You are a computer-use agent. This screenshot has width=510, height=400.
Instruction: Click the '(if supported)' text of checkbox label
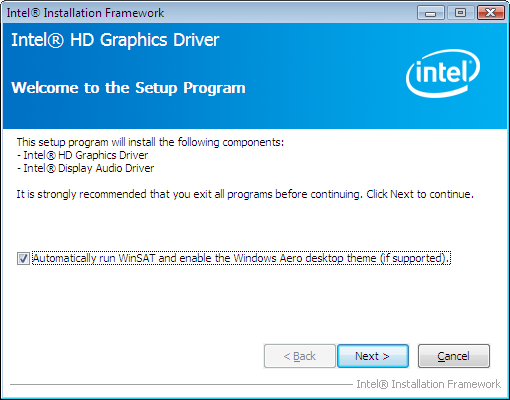coord(415,258)
